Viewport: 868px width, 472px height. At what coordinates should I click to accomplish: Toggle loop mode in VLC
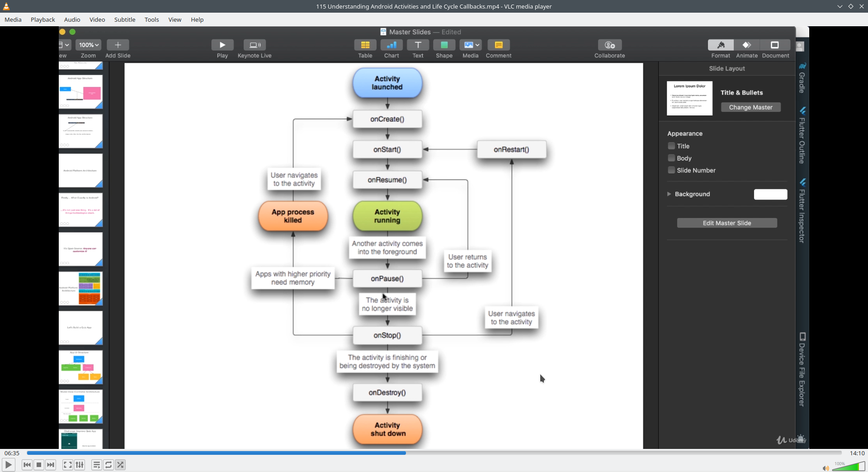(108, 465)
